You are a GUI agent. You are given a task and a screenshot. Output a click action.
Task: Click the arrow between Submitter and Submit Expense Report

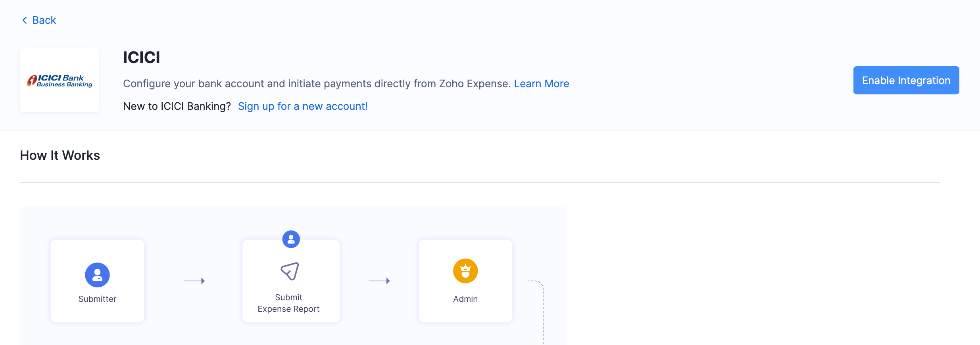pos(194,281)
